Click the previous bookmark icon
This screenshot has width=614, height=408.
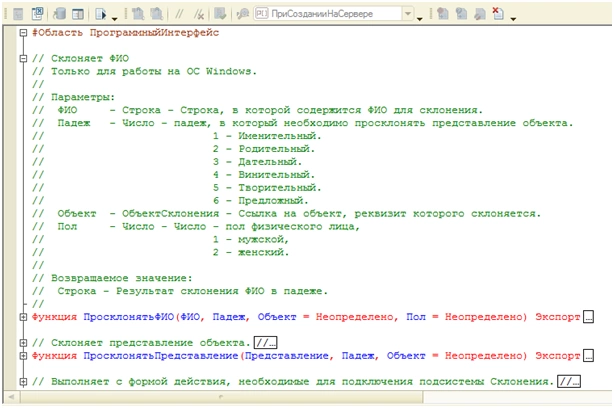(480, 14)
